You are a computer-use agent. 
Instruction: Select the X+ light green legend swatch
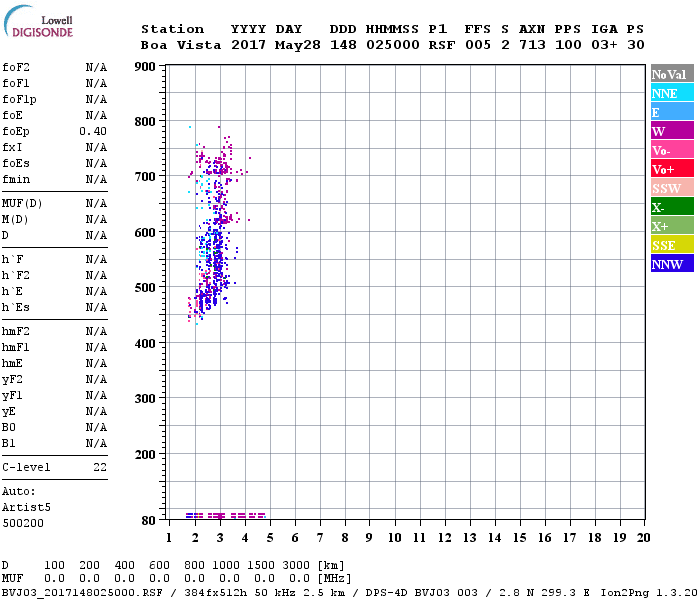(x=672, y=226)
